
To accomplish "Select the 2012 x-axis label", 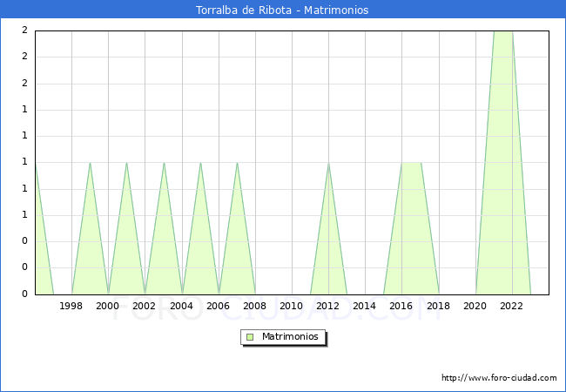I will (327, 306).
